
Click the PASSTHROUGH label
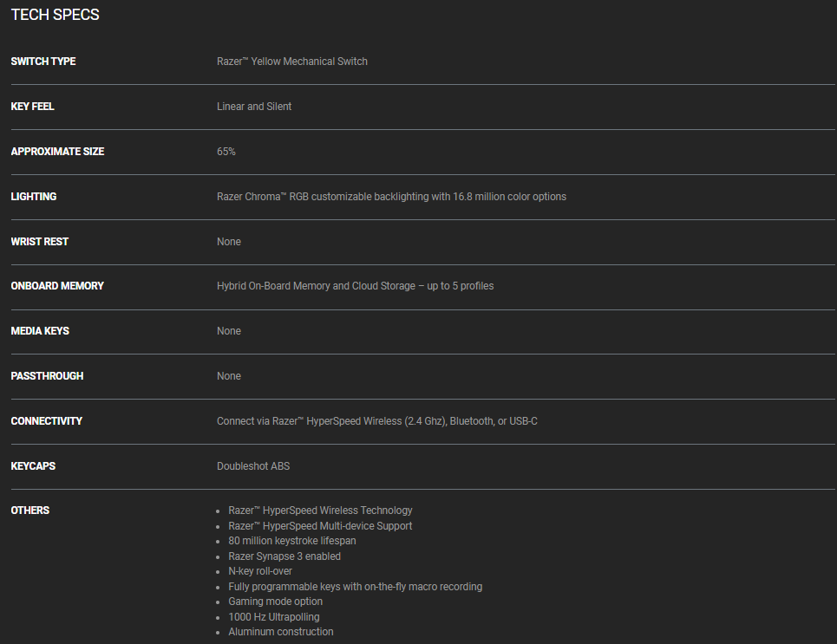click(x=47, y=376)
